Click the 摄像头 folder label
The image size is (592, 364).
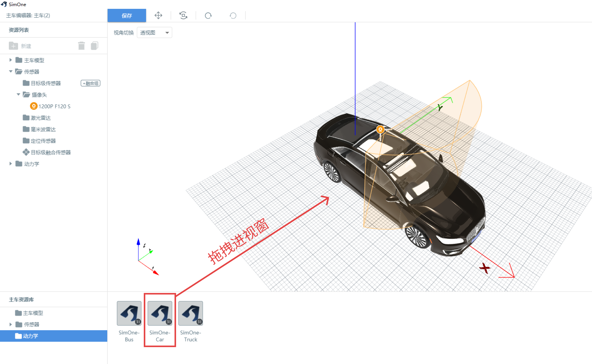pos(39,95)
